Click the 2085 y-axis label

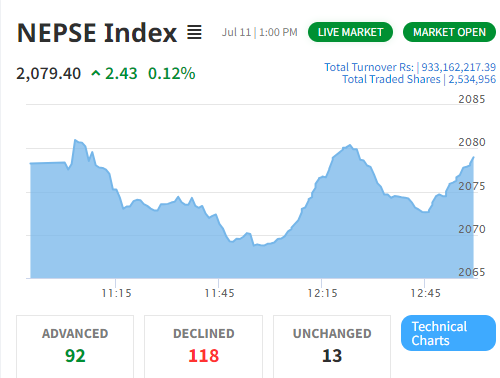coord(472,99)
